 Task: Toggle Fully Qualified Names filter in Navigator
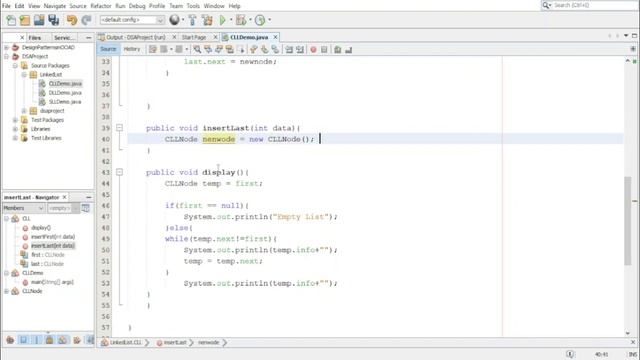[76, 340]
